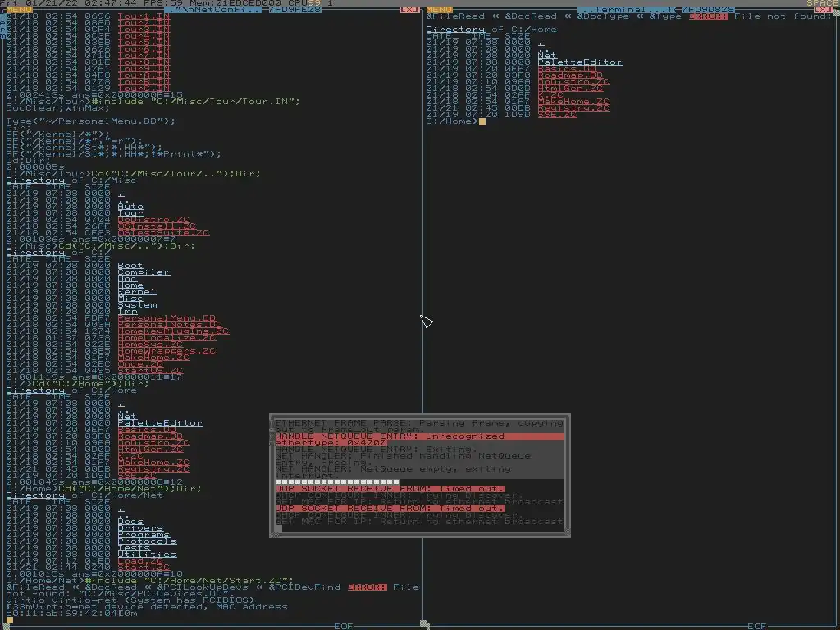The width and height of the screenshot is (840, 630).
Task: Open Load.ZC under C:/Home/Net
Action: click(x=140, y=561)
